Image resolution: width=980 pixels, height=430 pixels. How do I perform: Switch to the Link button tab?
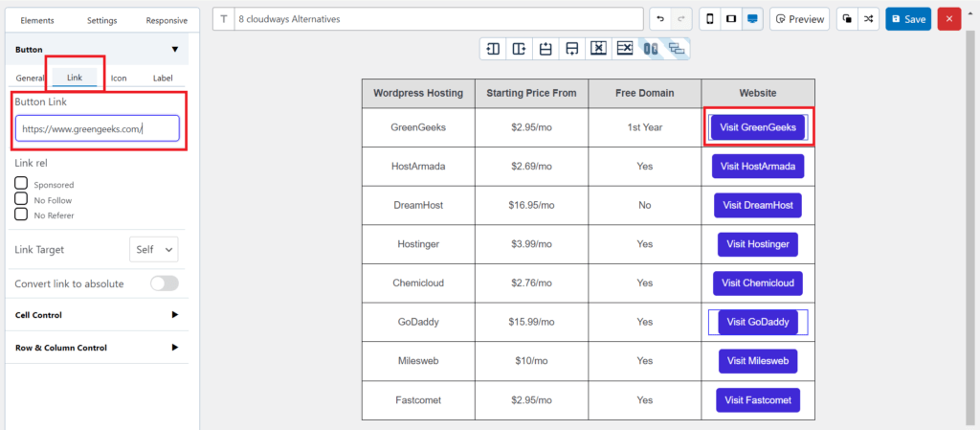point(75,78)
